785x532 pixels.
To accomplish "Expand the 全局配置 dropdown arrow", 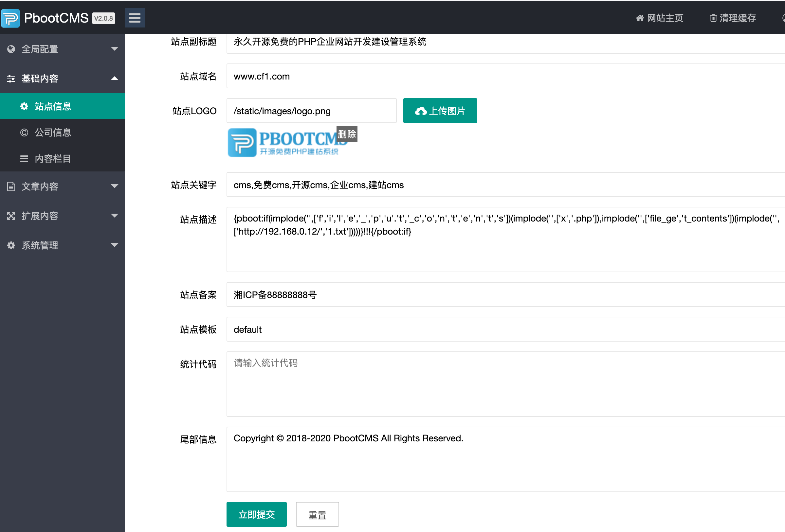I will pos(115,49).
